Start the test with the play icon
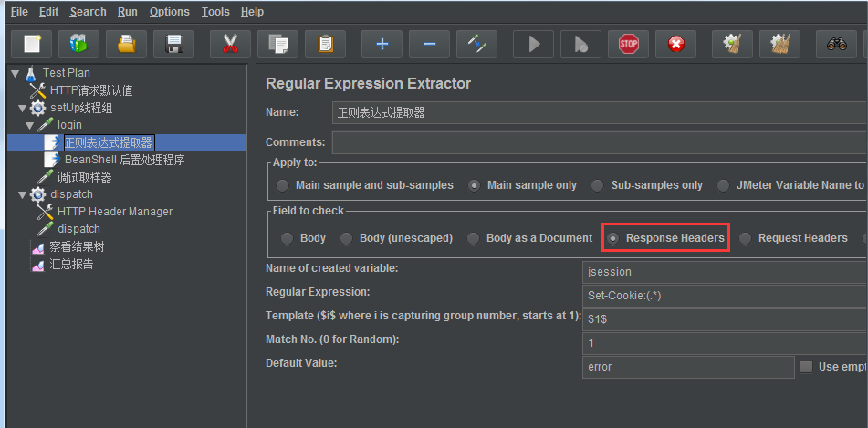 534,45
